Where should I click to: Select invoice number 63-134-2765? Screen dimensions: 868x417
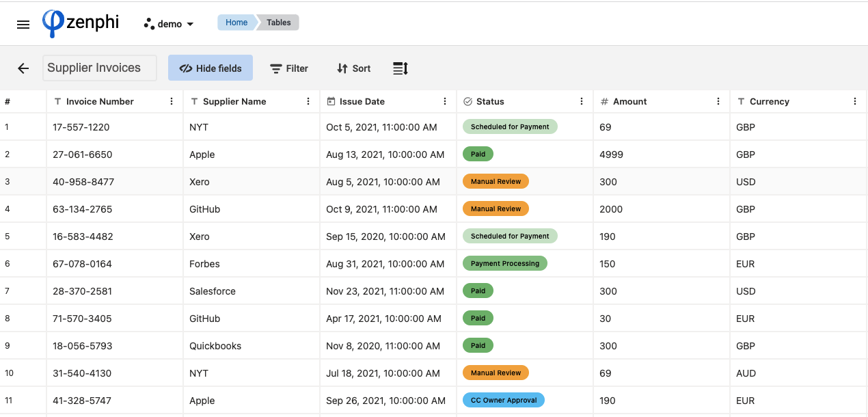pyautogui.click(x=82, y=209)
